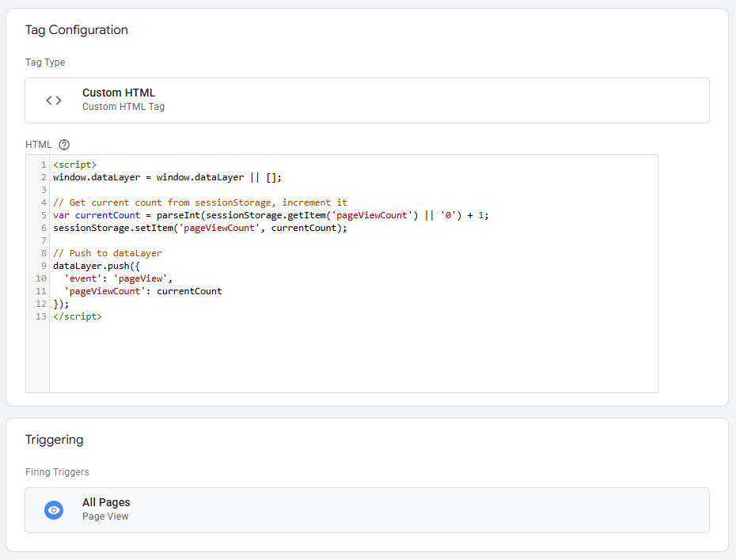Click the empty area of the HTML code editor

[x=354, y=358]
